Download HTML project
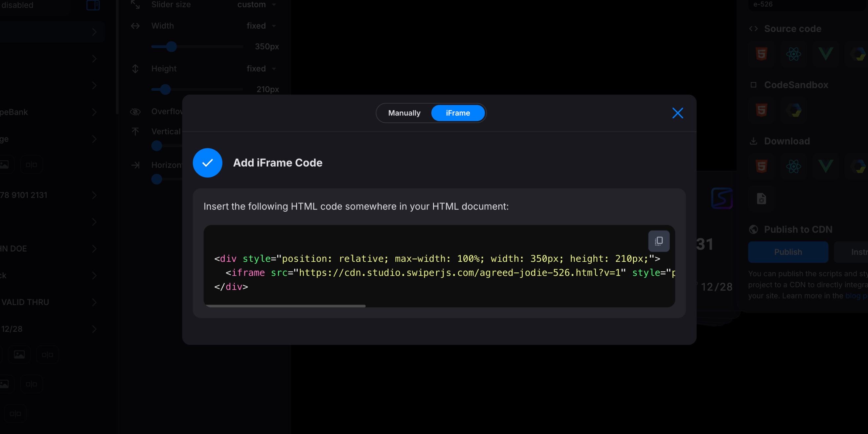868x434 pixels. point(761,166)
